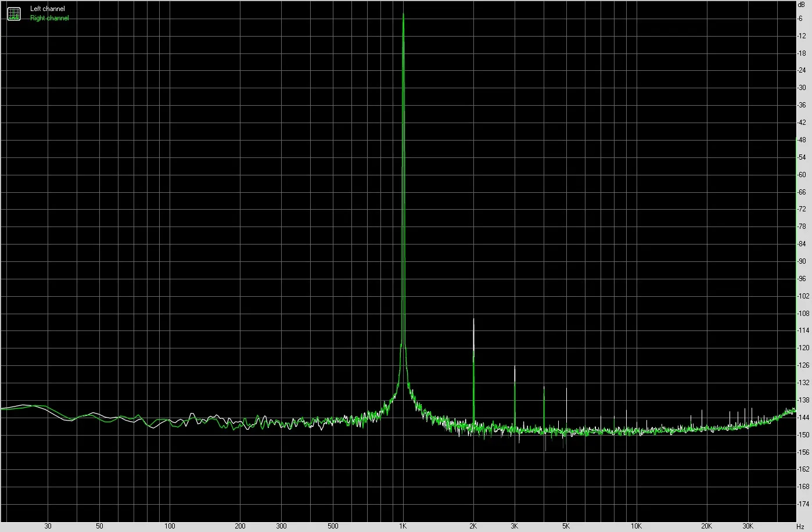Click the -18 dB axis label
Image resolution: width=812 pixels, height=532 pixels.
point(802,53)
